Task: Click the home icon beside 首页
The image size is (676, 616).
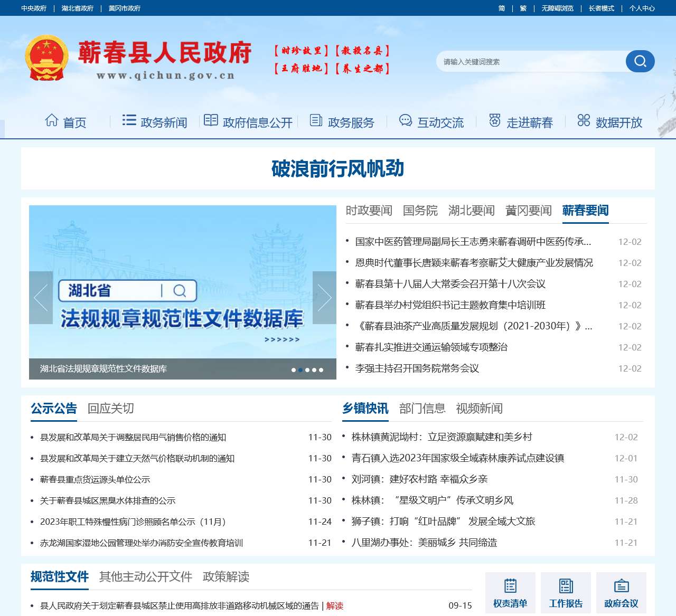Action: pyautogui.click(x=51, y=120)
